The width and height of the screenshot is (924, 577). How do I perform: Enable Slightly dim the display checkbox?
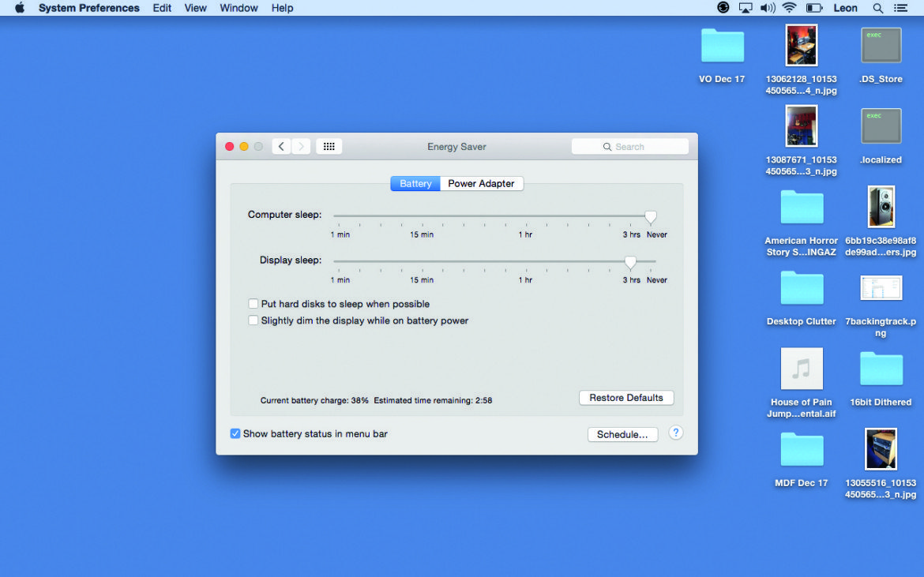coord(254,320)
